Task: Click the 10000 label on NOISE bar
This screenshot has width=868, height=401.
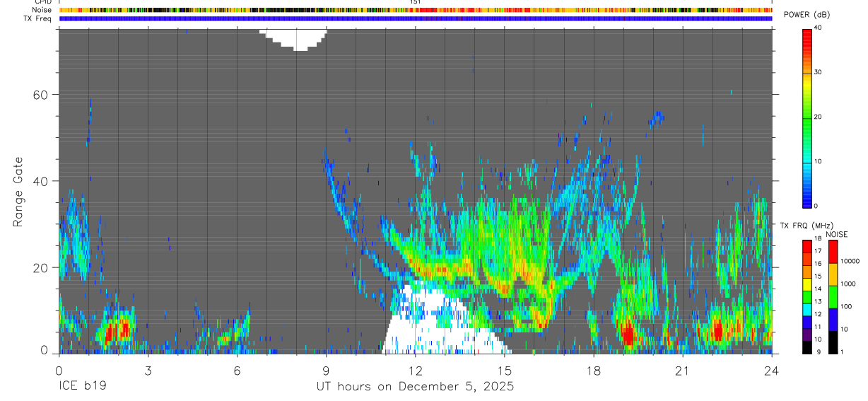Action: click(850, 260)
